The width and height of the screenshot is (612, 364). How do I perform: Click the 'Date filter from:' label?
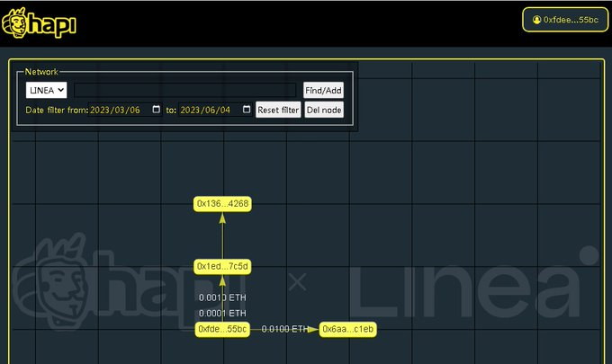[x=57, y=110]
